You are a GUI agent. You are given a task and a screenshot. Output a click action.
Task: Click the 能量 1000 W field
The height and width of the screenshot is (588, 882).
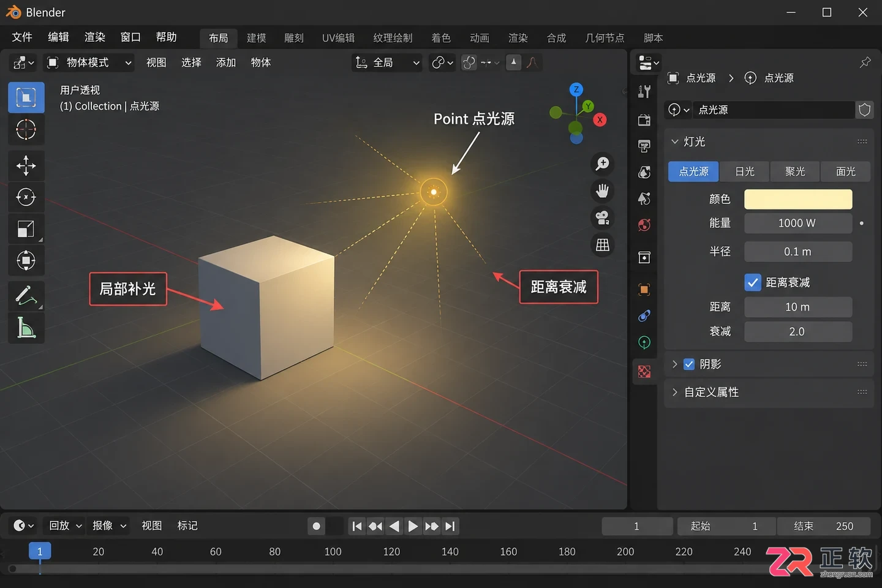point(798,223)
